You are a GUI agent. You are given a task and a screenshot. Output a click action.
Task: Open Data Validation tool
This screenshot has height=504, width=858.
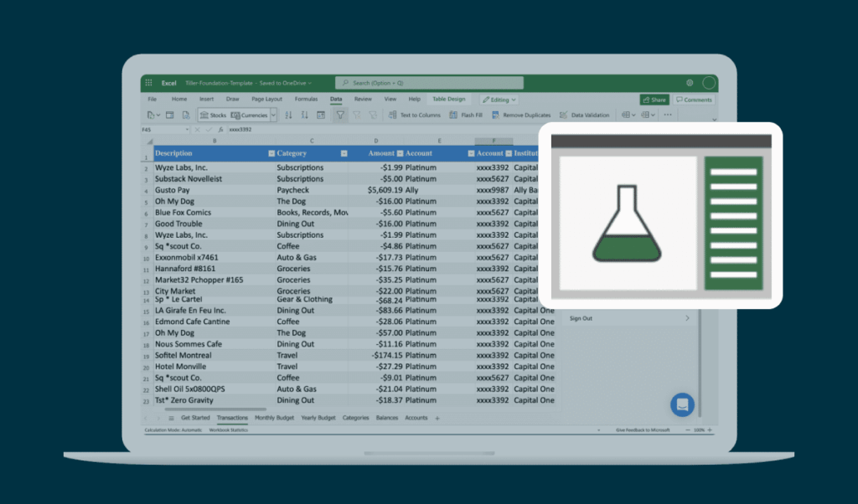(x=584, y=115)
